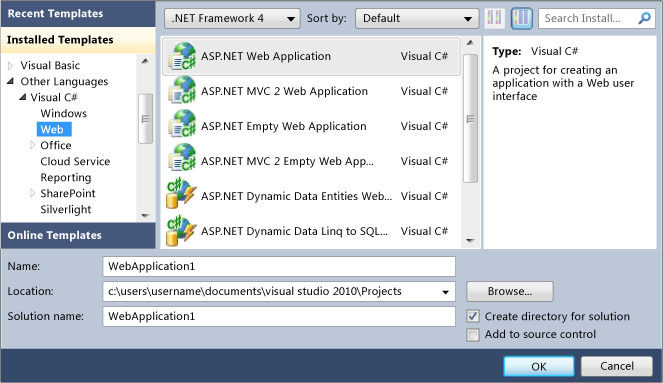Image resolution: width=663 pixels, height=383 pixels.
Task: Select the Reporting category
Action: click(x=66, y=178)
